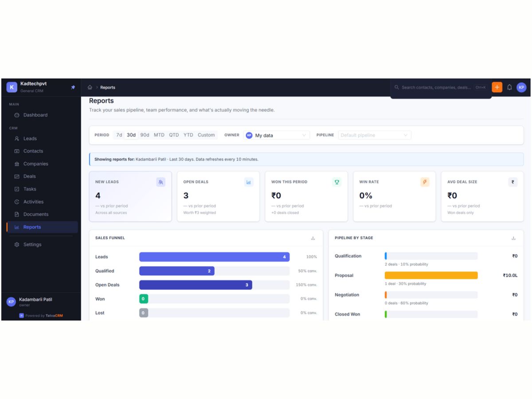Select the YTD period option
The width and height of the screenshot is (532, 399).
[x=188, y=135]
